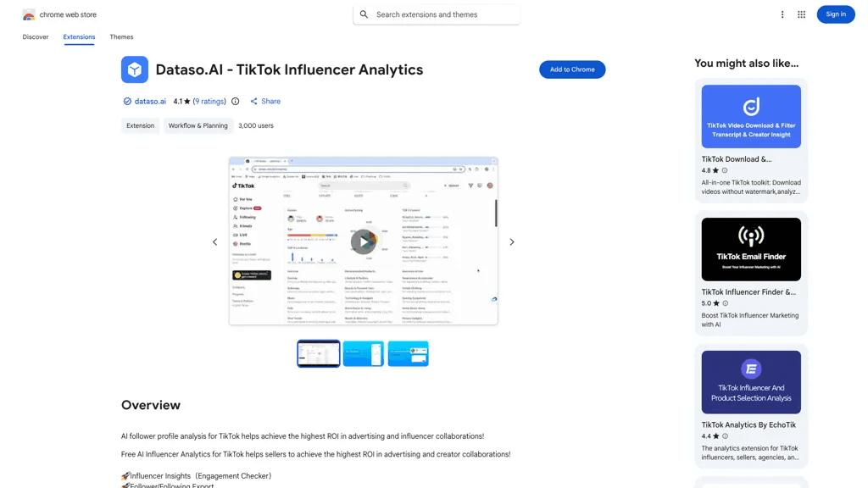
Task: Select the first preview thumbnail
Action: pyautogui.click(x=319, y=353)
